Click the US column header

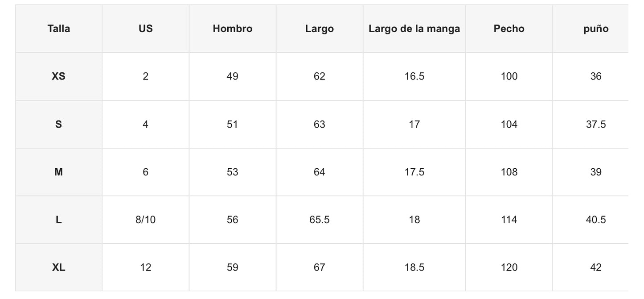click(x=145, y=29)
